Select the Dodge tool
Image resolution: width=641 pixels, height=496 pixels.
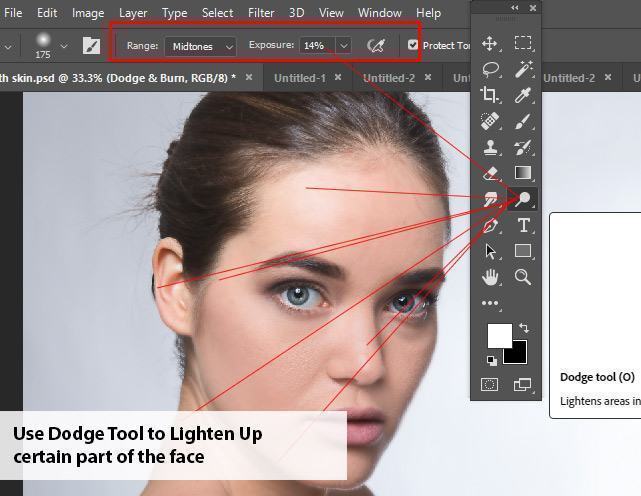point(522,199)
